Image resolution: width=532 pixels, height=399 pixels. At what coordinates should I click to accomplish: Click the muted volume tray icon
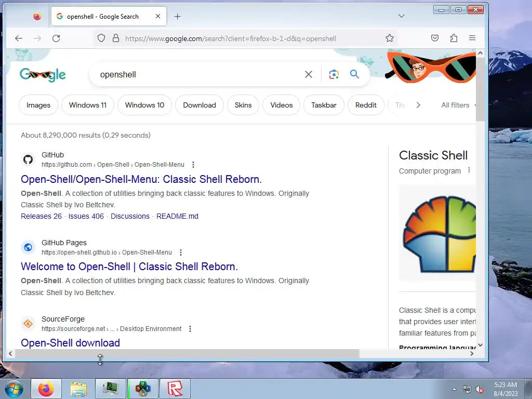(x=480, y=390)
